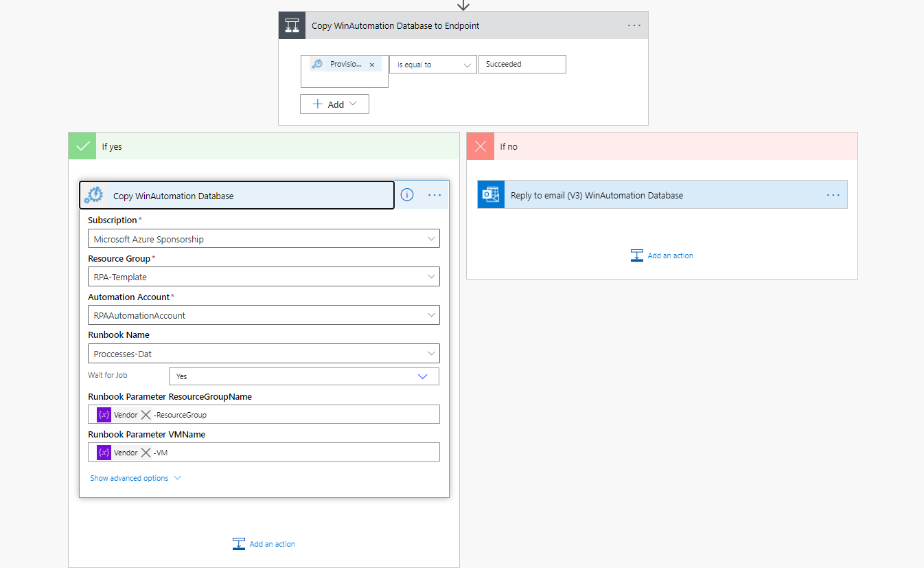
Task: Expand the Subscription dropdown
Action: tap(264, 239)
